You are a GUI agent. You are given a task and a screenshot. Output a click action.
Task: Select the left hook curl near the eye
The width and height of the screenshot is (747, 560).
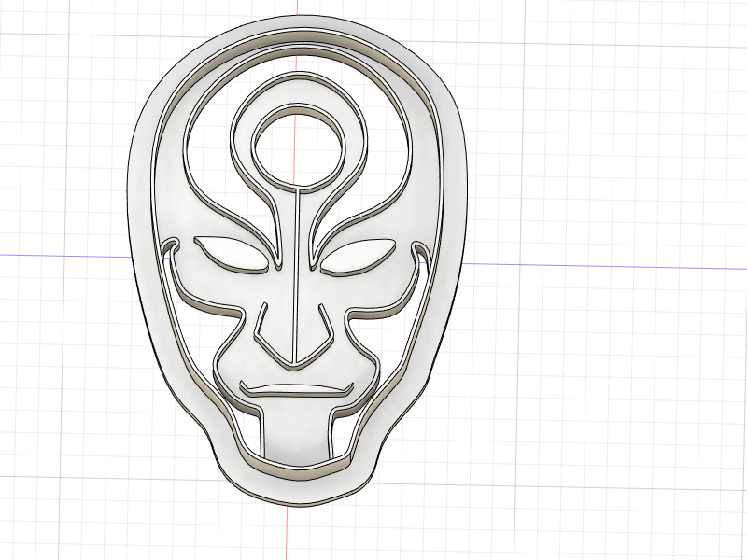[171, 247]
